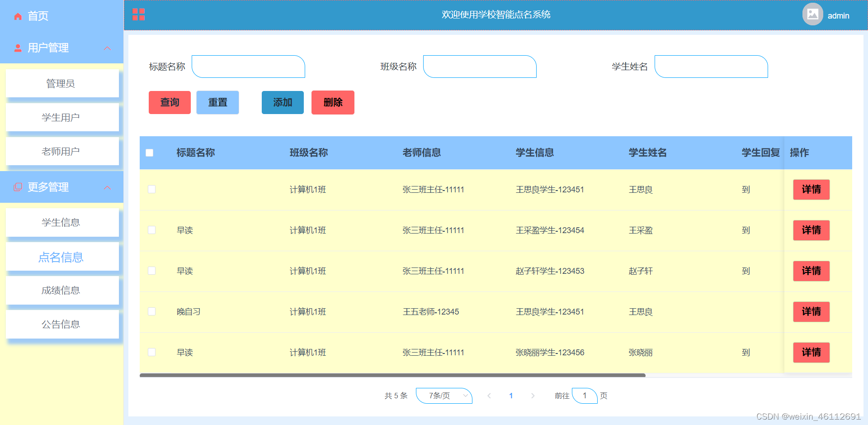Check the row for 张晓丽
Screen dimensions: 868x425
coord(152,352)
